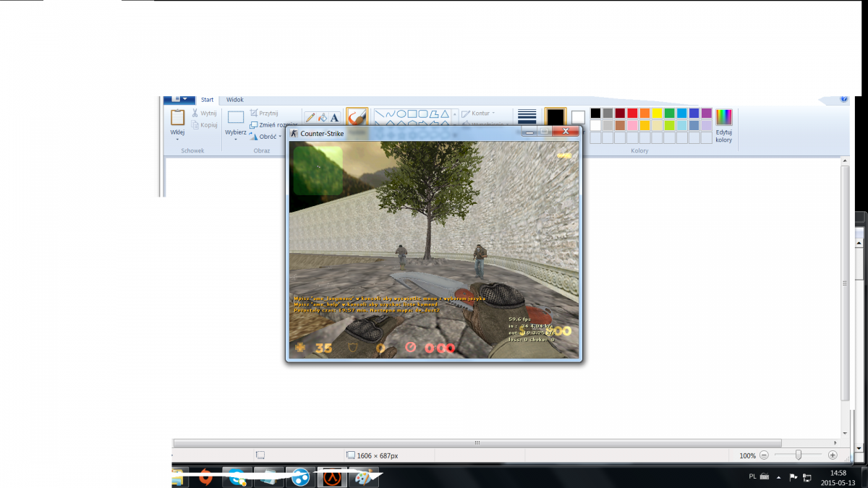Screen dimensions: 868x488
Task: Click the Wklej paste clipboard icon
Action: click(x=177, y=117)
